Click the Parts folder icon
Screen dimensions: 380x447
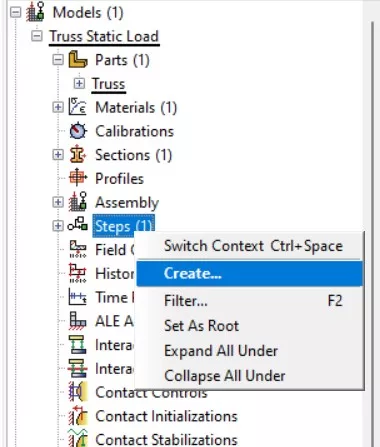(78, 60)
